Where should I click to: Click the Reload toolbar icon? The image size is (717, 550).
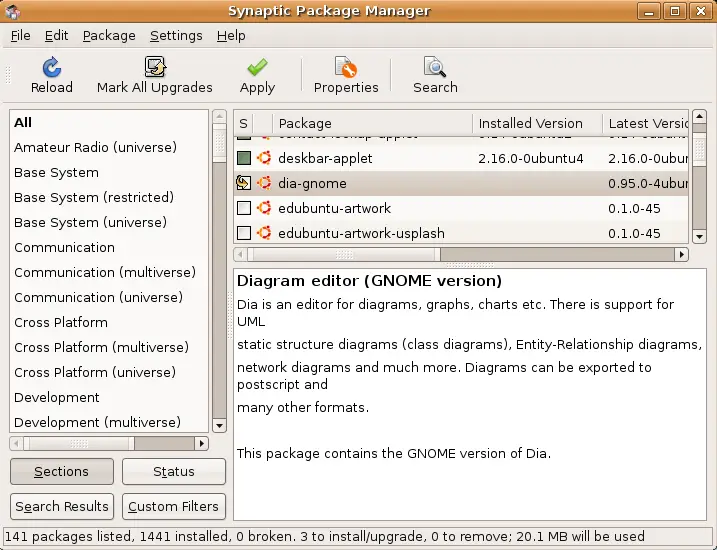click(x=52, y=67)
